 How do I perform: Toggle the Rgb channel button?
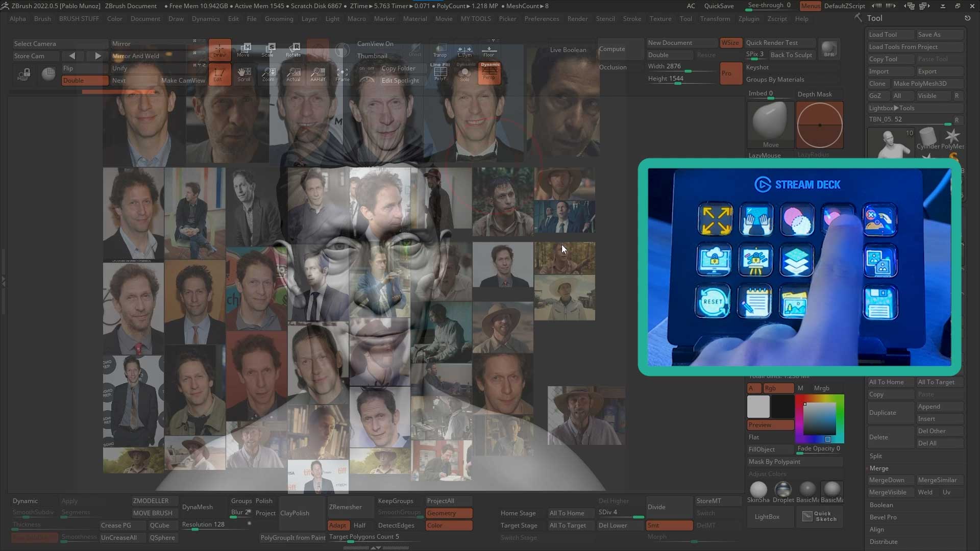[x=778, y=388]
